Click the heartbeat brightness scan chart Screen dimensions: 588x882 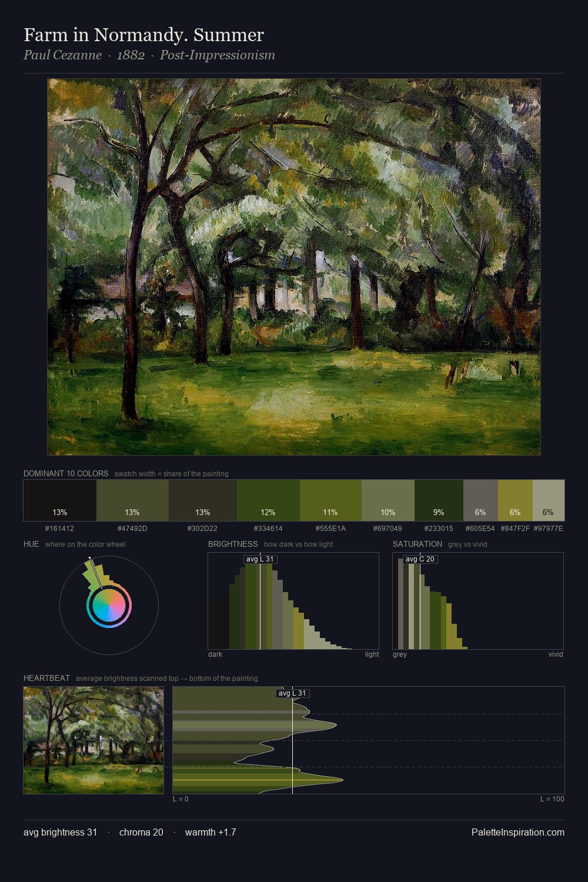pos(369,740)
